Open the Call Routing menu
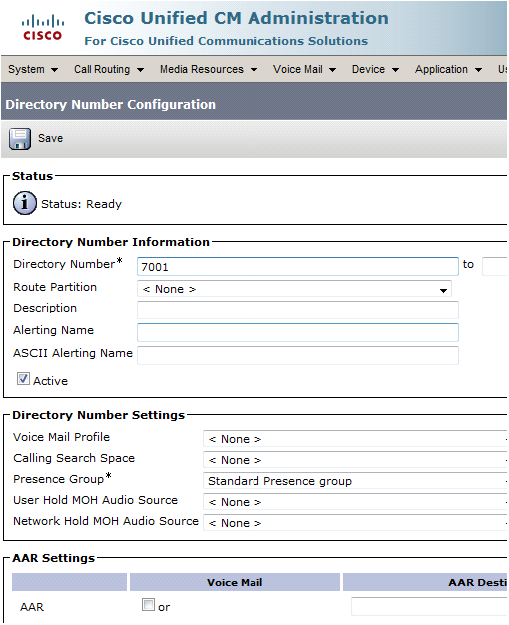This screenshot has height=625, width=509. pyautogui.click(x=109, y=69)
